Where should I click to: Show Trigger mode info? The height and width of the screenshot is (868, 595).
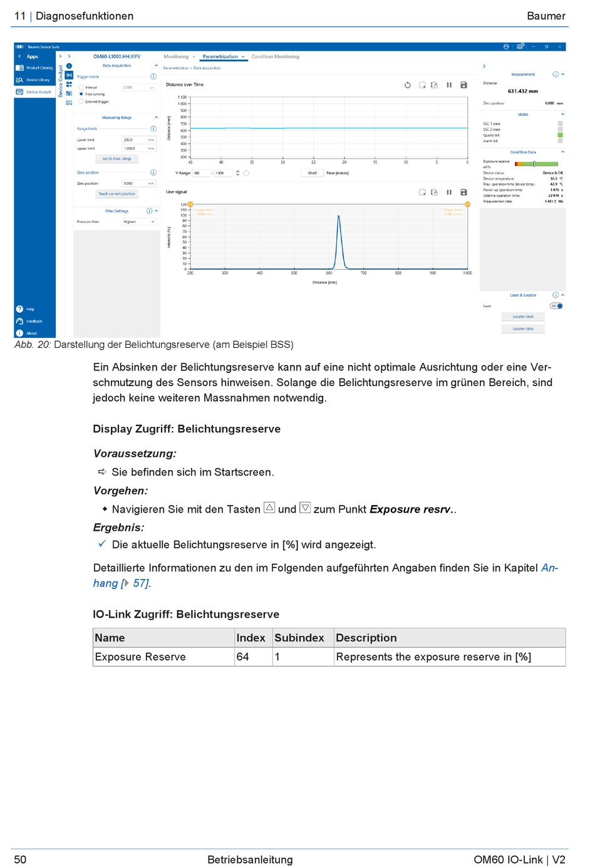(x=153, y=76)
